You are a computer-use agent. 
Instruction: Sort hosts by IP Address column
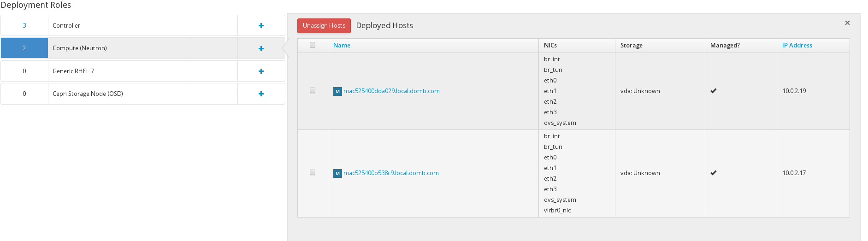797,45
